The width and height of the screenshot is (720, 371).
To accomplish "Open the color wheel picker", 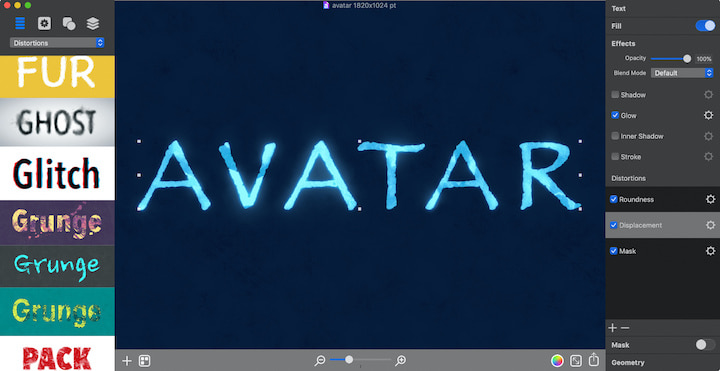I will tap(557, 360).
